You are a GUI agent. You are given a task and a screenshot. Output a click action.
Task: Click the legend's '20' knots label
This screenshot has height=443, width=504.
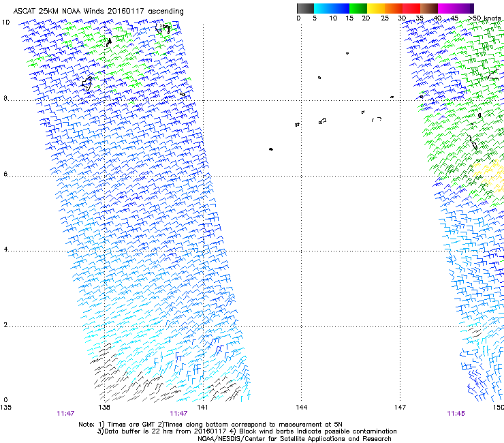tap(366, 18)
